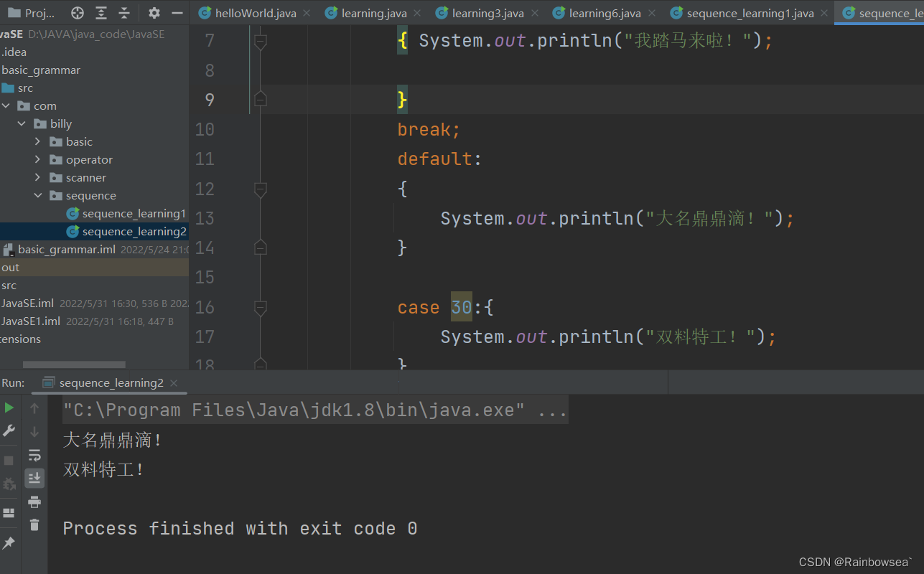This screenshot has height=574, width=924.
Task: Fold block end marker at line 14
Action: click(x=261, y=247)
